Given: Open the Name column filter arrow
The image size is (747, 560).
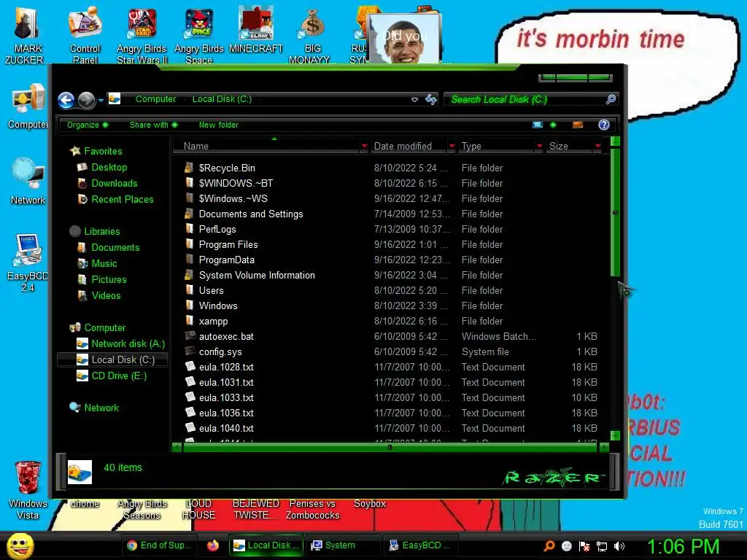Looking at the screenshot, I should [x=365, y=146].
